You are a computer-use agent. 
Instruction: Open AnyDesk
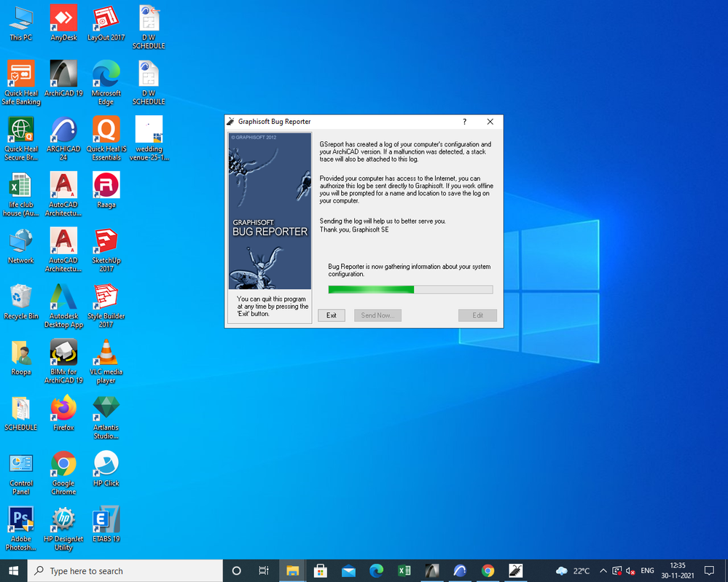coord(63,18)
